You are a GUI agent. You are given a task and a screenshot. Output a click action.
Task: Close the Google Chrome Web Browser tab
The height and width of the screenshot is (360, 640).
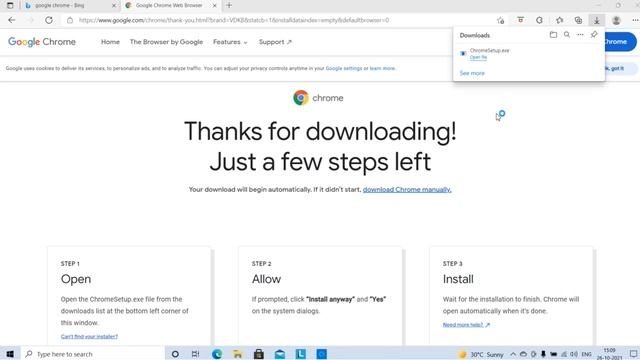coord(215,6)
